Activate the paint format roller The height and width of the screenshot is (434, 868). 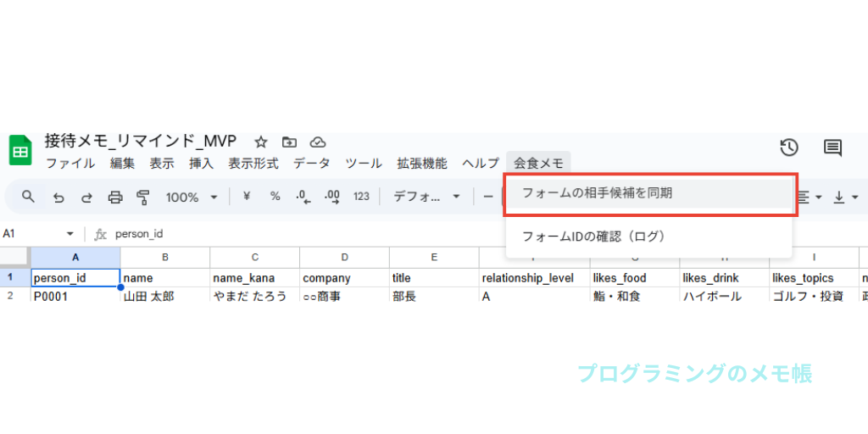click(x=143, y=197)
